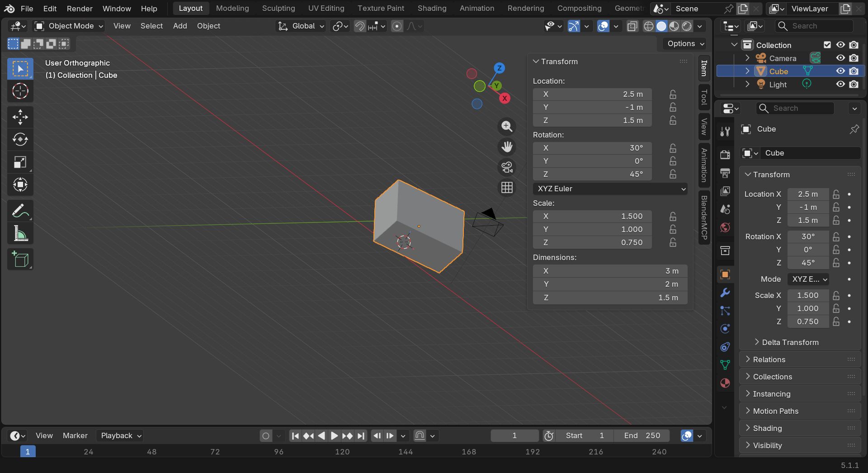868x473 pixels.
Task: Toggle lock on Rotation Z in sidebar
Action: tap(673, 174)
